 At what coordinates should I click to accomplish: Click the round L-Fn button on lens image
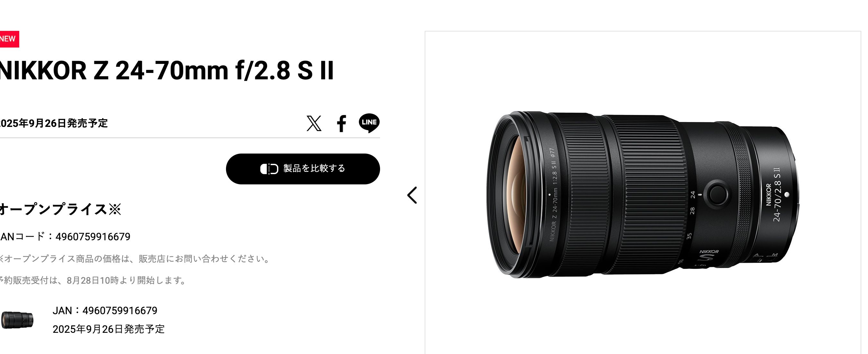point(717,194)
